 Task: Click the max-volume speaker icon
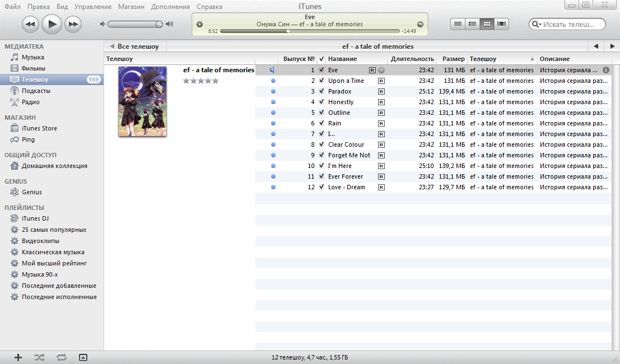coord(170,24)
